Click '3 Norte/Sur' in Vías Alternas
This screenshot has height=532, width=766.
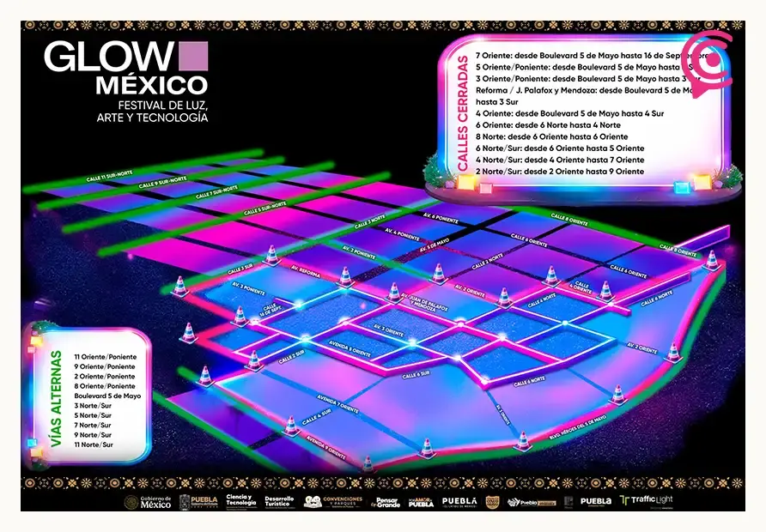(93, 406)
